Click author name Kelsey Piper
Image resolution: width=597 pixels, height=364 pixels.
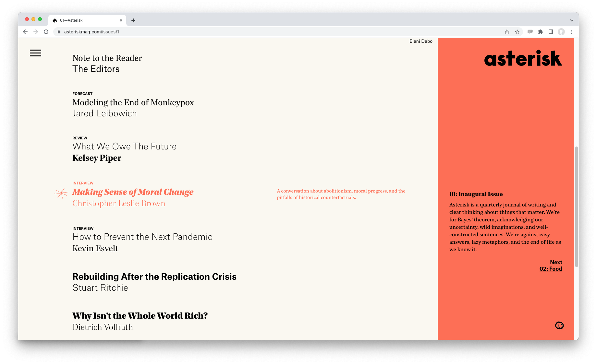tap(97, 158)
